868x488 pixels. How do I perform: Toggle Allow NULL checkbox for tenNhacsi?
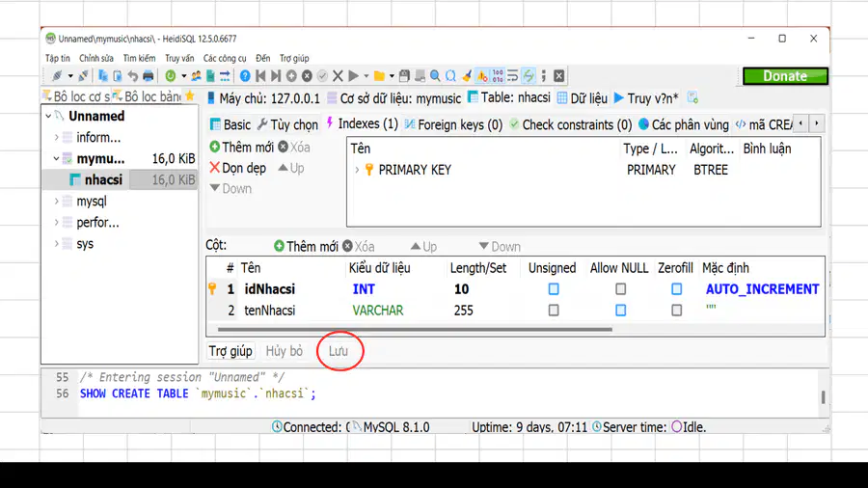[620, 311]
